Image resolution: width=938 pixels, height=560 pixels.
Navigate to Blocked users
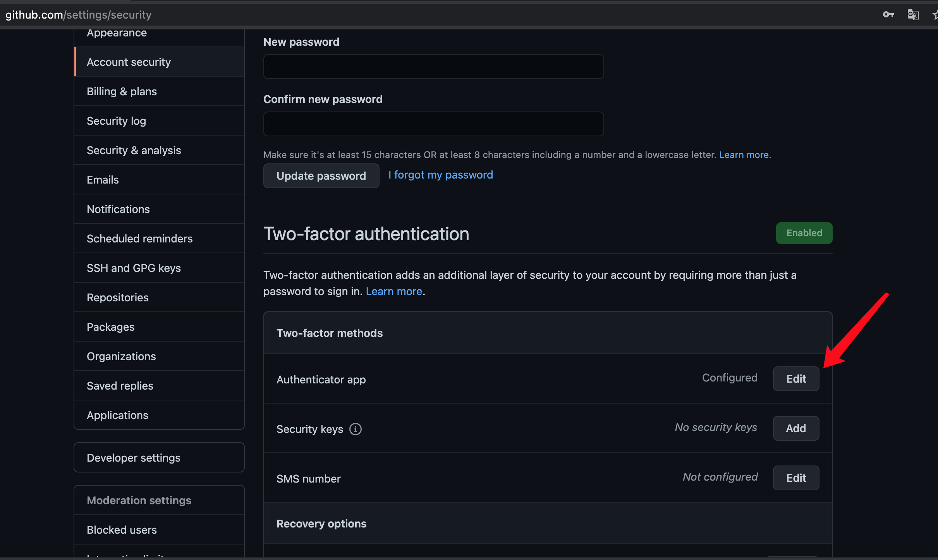122,530
